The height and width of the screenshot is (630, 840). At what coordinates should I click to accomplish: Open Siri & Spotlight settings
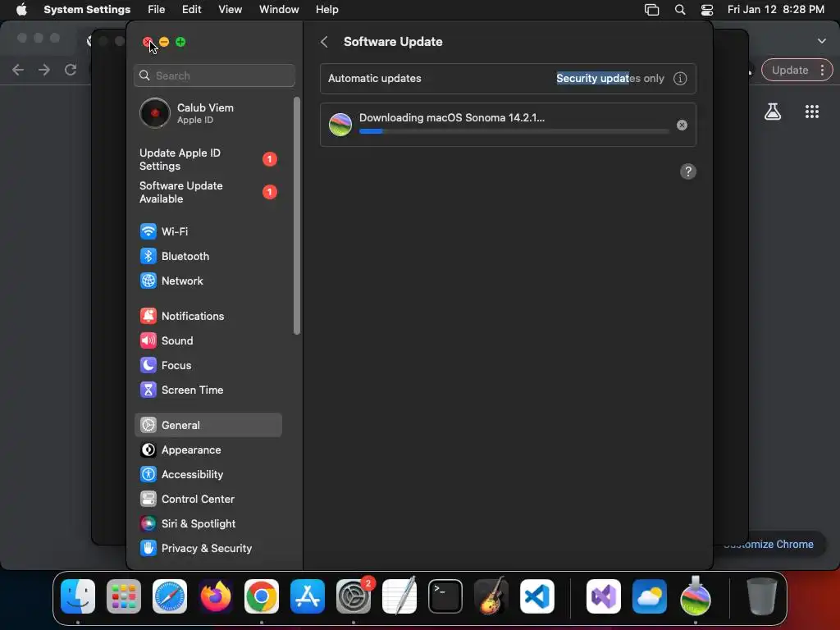[208, 524]
